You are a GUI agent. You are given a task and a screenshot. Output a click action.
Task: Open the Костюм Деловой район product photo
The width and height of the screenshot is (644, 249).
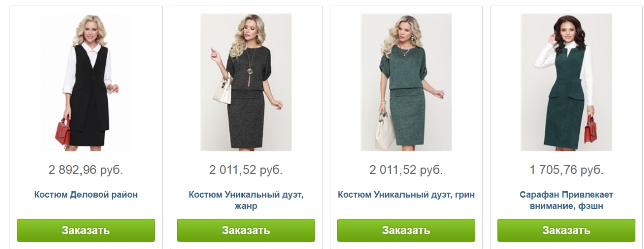pyautogui.click(x=86, y=82)
